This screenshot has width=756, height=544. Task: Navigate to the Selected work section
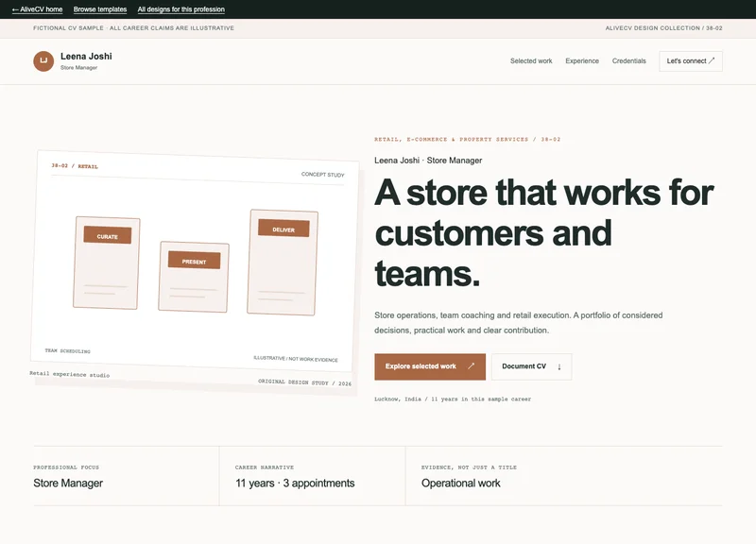point(531,60)
